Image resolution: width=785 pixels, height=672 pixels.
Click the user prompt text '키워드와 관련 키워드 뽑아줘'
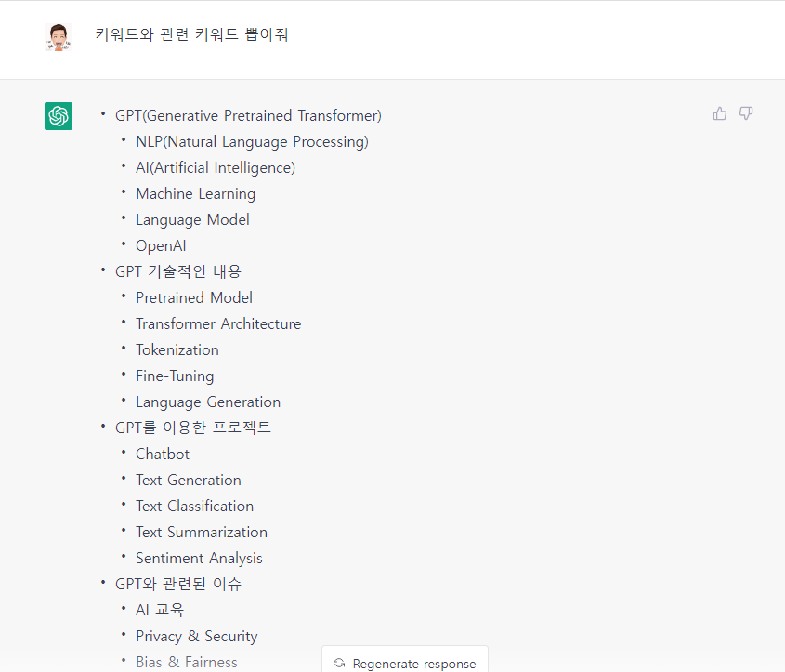click(191, 34)
